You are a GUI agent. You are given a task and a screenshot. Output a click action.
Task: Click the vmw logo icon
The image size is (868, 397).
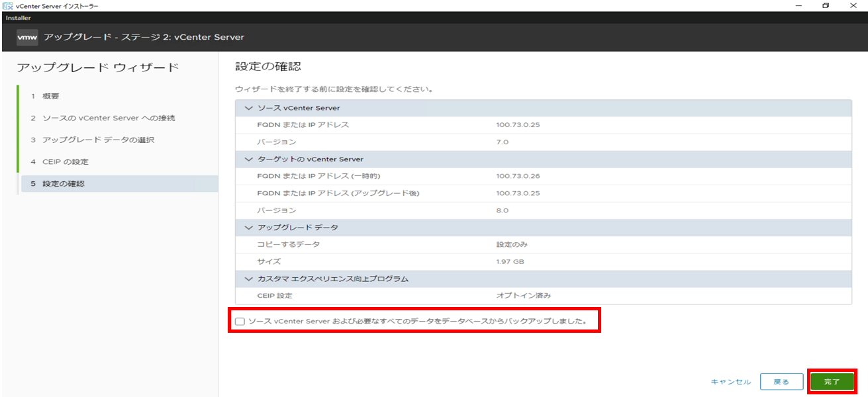tap(26, 37)
